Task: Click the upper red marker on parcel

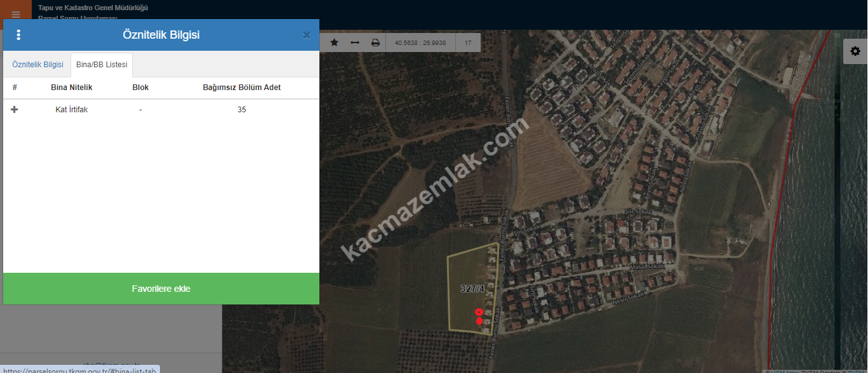Action: 479,311
